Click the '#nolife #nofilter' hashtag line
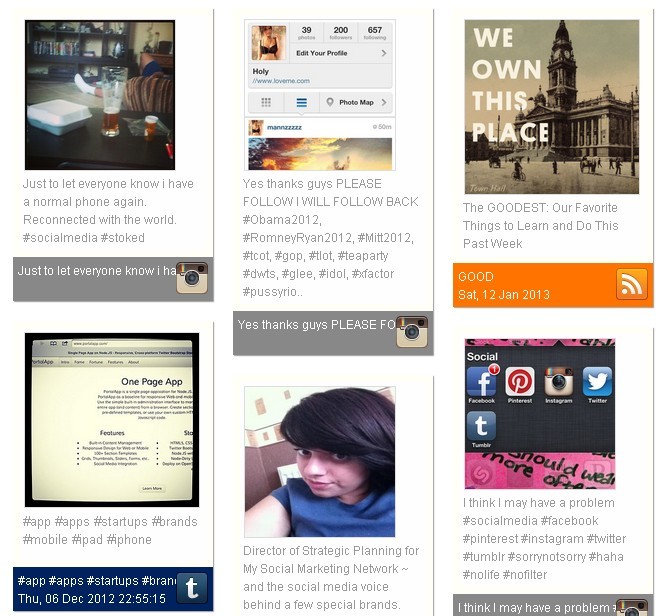The width and height of the screenshot is (664, 616). 505,575
